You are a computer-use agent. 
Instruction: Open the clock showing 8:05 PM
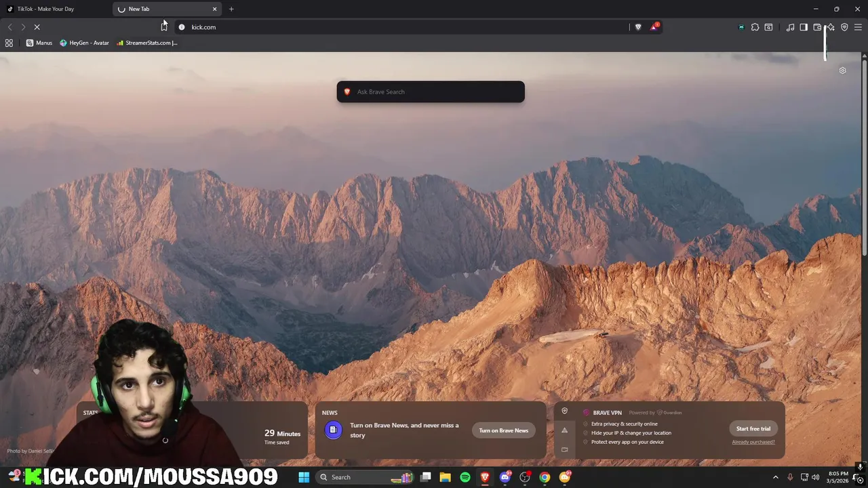point(838,477)
